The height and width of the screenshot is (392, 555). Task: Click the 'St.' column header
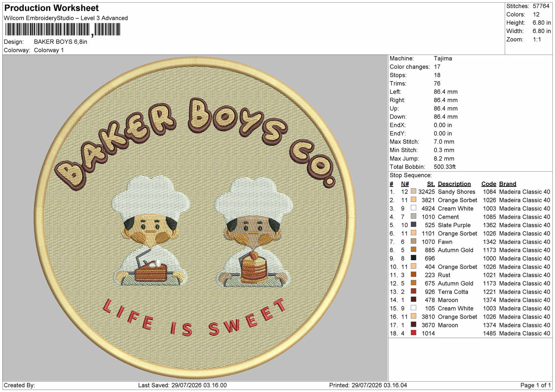(x=431, y=184)
